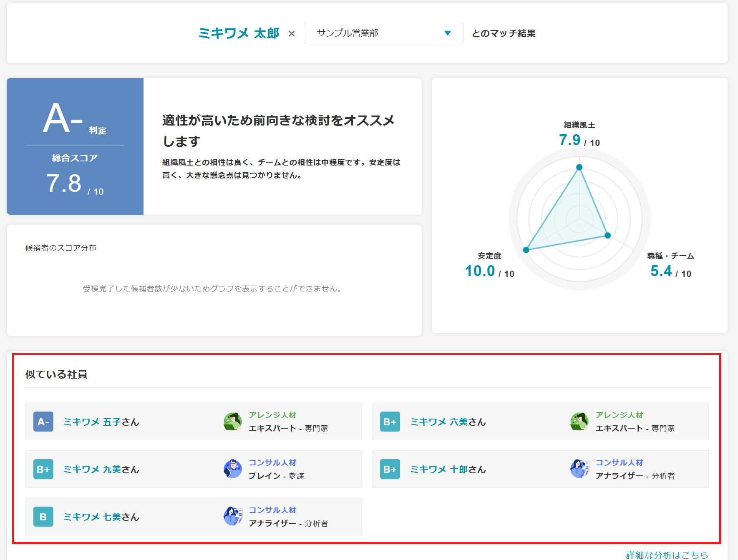Click the B+ badge for ミキワメ 十郎
Image resolution: width=738 pixels, height=560 pixels.
point(390,469)
